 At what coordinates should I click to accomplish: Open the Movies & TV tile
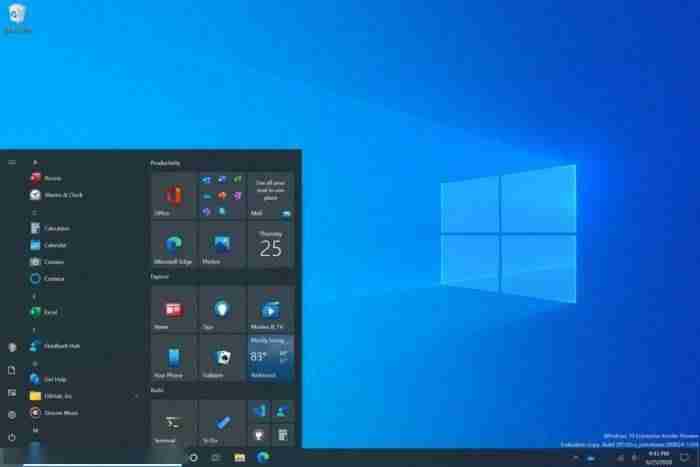tap(271, 309)
